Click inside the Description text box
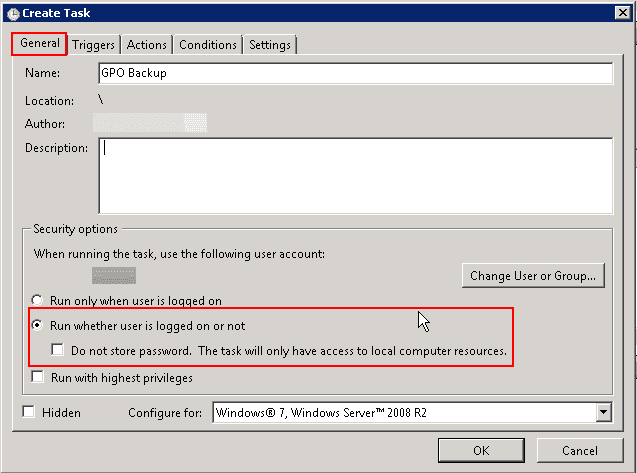Image resolution: width=637 pixels, height=473 pixels. [x=355, y=175]
